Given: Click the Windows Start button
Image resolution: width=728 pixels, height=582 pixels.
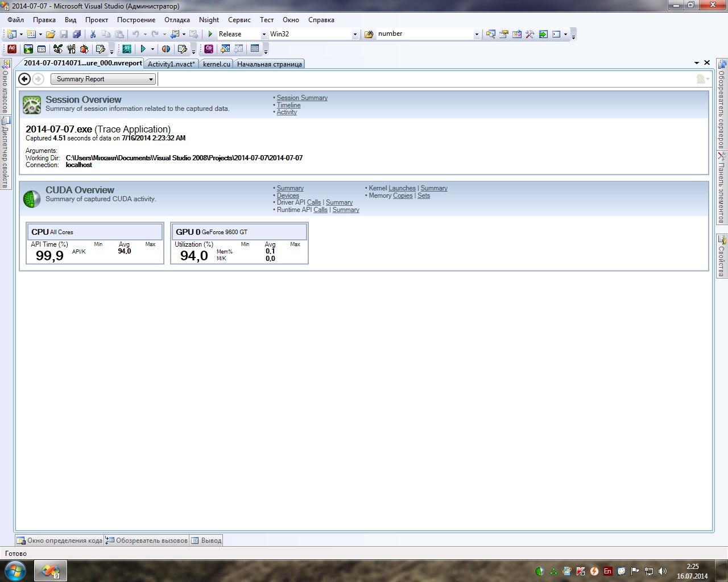Looking at the screenshot, I should (x=14, y=570).
